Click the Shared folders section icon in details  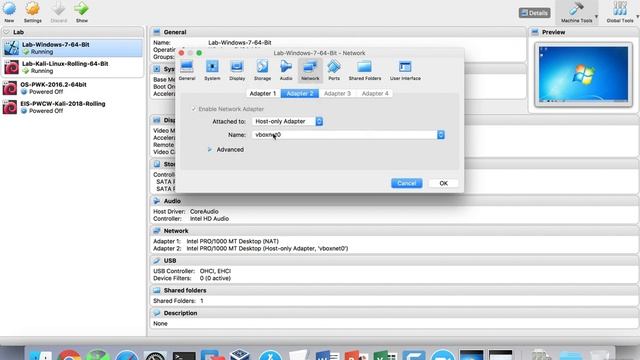[157, 290]
